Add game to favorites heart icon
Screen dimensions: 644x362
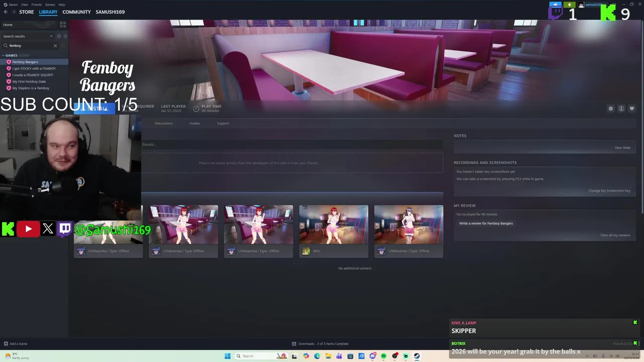(x=632, y=109)
